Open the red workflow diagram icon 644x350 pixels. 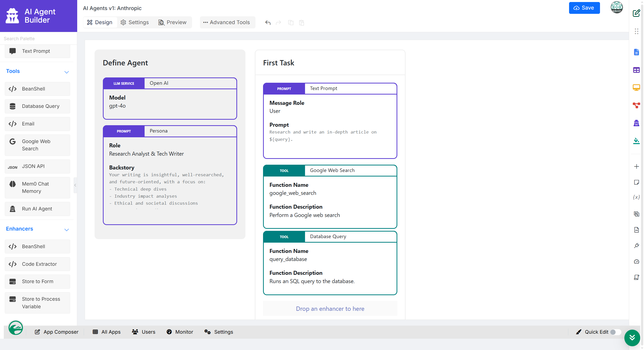[636, 105]
